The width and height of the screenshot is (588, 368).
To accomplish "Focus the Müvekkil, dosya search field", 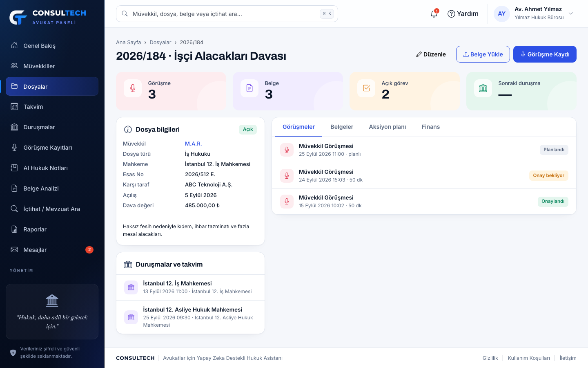I will (x=227, y=14).
